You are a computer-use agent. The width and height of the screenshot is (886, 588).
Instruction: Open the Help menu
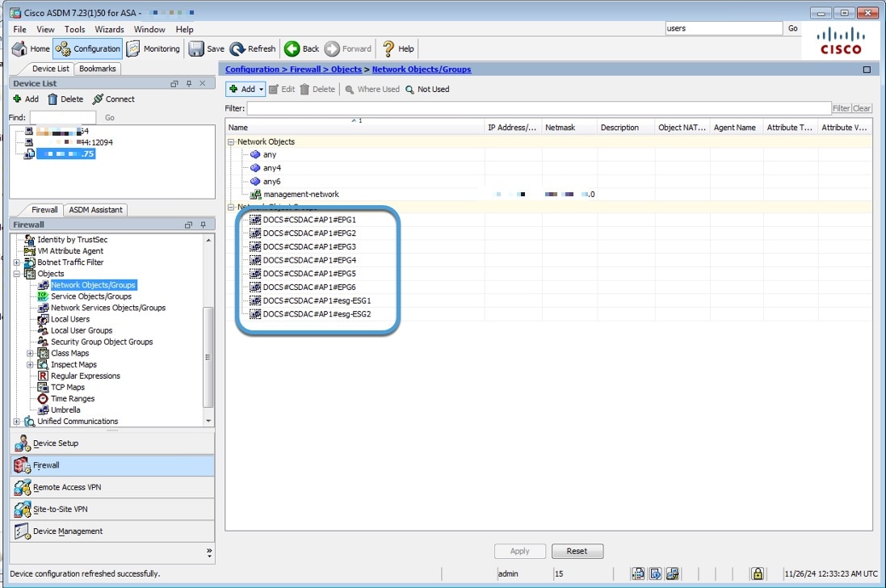(184, 29)
